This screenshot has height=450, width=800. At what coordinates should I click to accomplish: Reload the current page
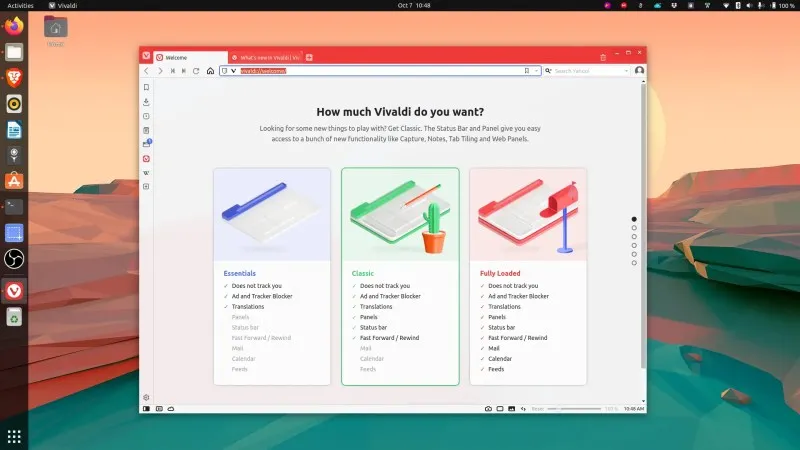click(x=196, y=71)
